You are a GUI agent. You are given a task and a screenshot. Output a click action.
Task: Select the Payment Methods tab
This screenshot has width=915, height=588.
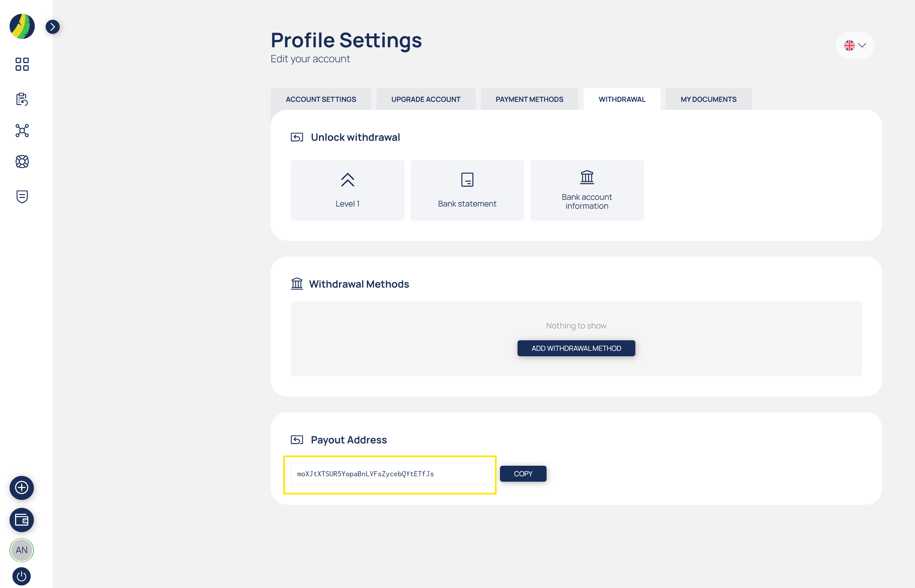529,99
